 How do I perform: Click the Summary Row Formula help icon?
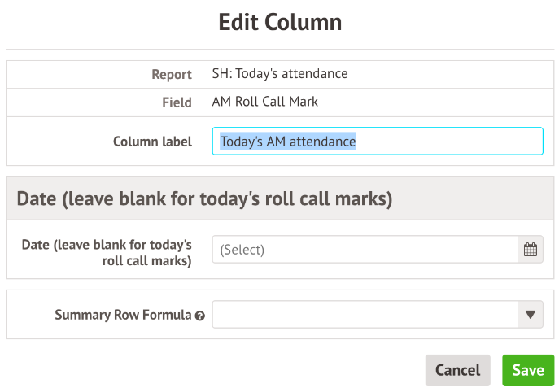pyautogui.click(x=200, y=316)
